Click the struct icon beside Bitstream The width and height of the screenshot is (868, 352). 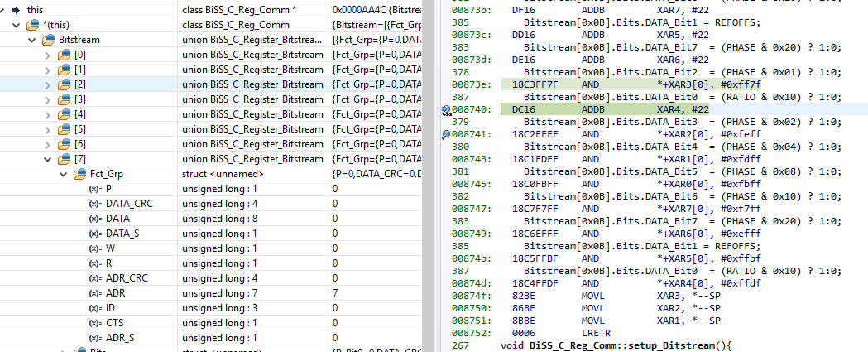pos(48,40)
